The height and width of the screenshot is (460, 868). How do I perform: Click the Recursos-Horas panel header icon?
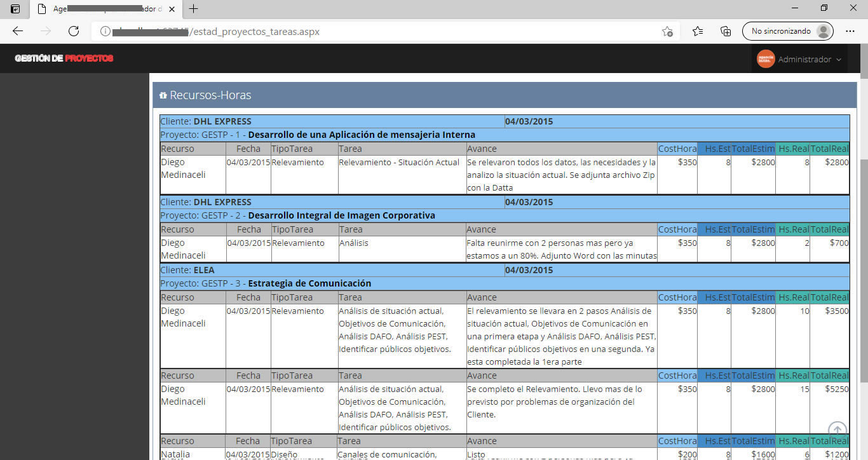[x=163, y=95]
